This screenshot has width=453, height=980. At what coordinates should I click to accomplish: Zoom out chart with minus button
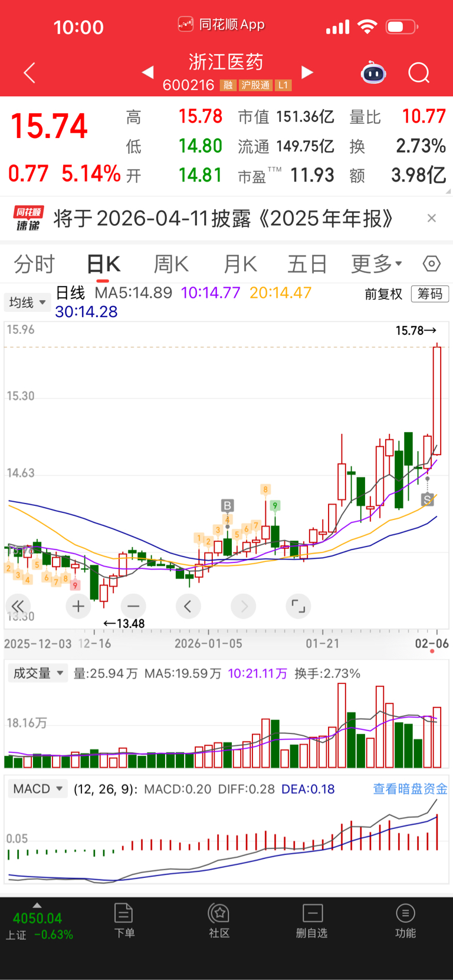pyautogui.click(x=133, y=606)
